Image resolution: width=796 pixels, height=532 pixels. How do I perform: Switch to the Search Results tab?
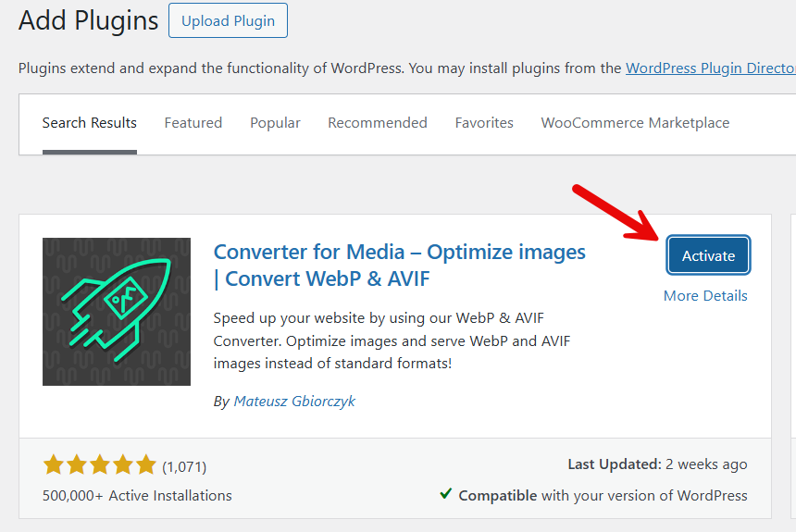coord(90,123)
